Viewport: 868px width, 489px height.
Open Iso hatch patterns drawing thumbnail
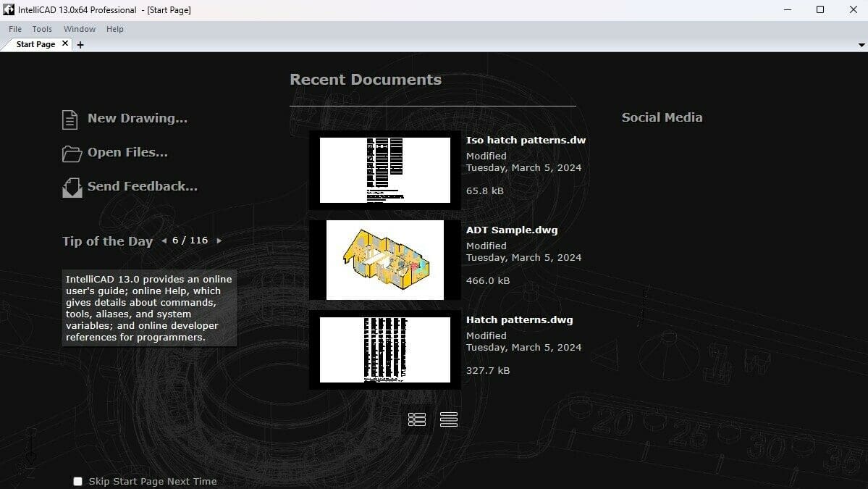pyautogui.click(x=384, y=170)
